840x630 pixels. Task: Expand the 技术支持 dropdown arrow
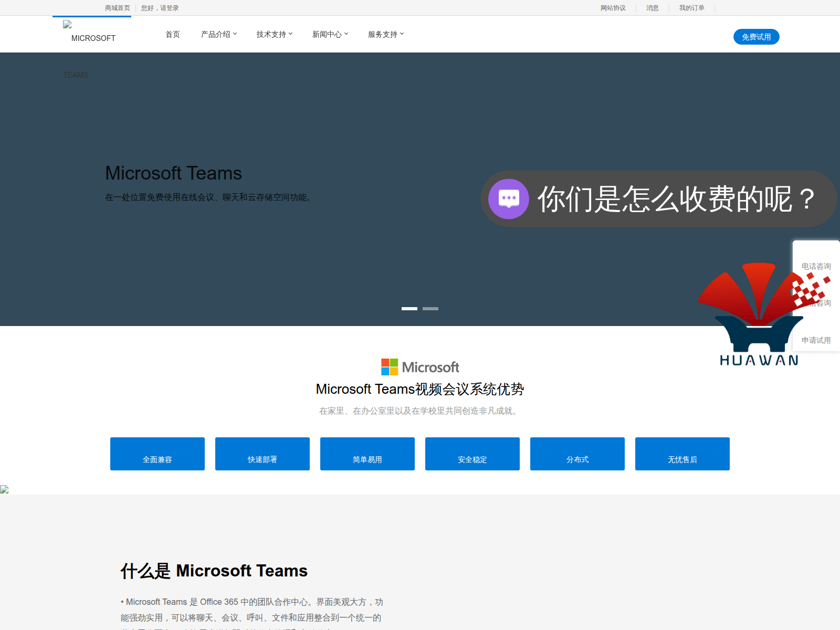click(x=291, y=34)
